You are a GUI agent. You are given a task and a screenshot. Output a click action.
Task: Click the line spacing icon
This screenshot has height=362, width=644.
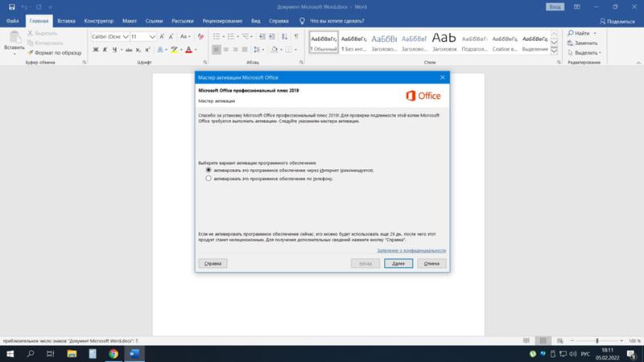click(x=257, y=50)
